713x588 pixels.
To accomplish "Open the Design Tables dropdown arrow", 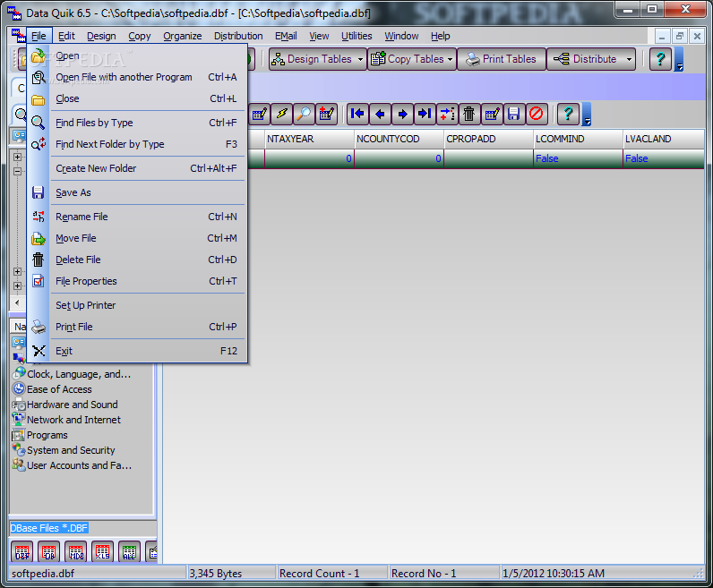I will [360, 59].
